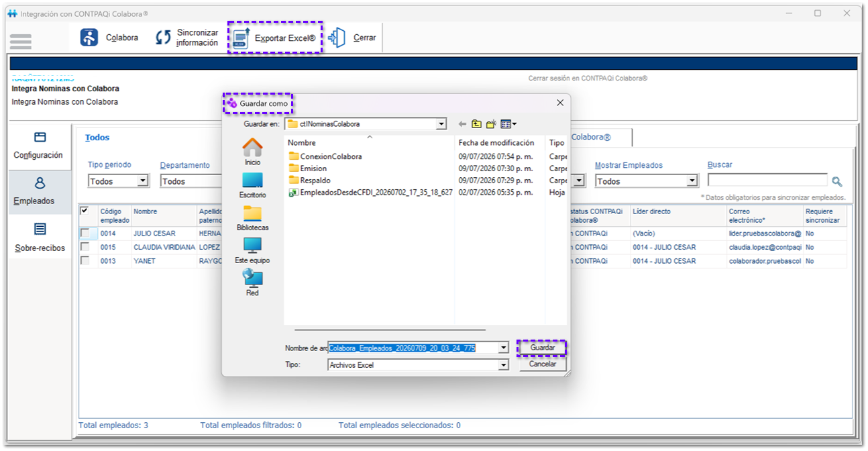
Task: Select the Este equipo shortcut icon
Action: (252, 245)
